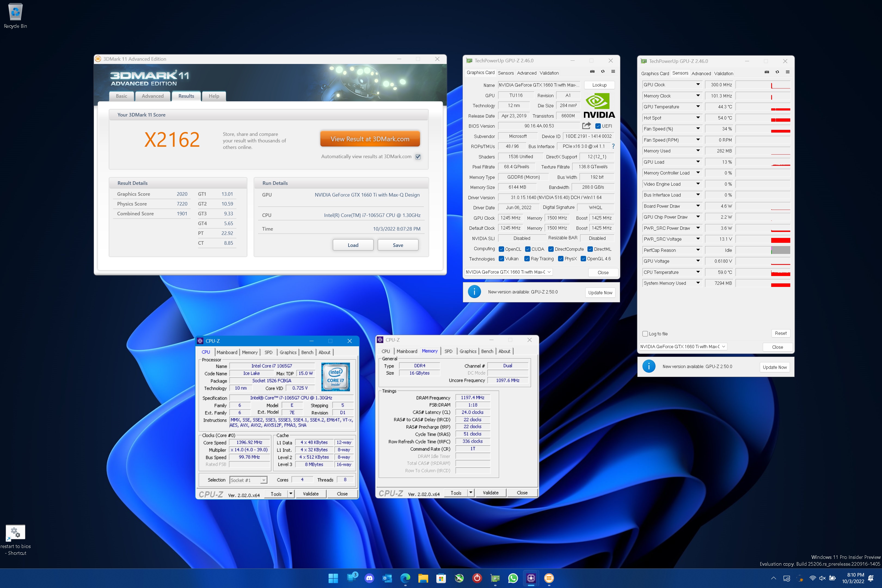The height and width of the screenshot is (588, 882).
Task: Open the Help tab in 3DMark 11
Action: 214,96
